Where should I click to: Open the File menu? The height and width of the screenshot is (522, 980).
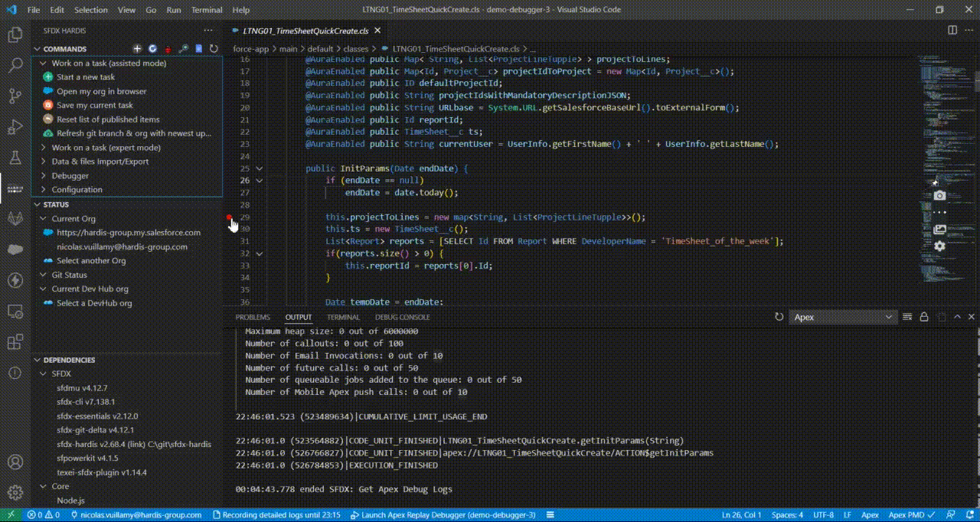click(x=34, y=10)
